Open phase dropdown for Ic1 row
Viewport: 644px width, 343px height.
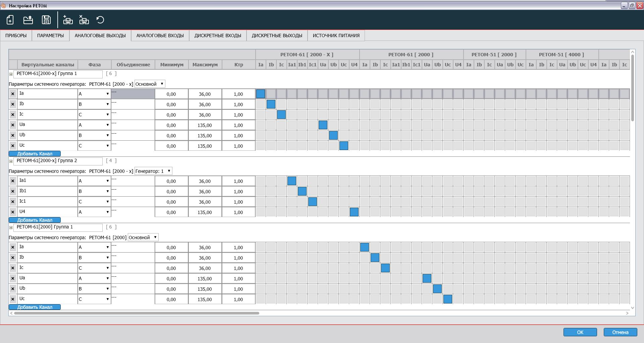[94, 202]
